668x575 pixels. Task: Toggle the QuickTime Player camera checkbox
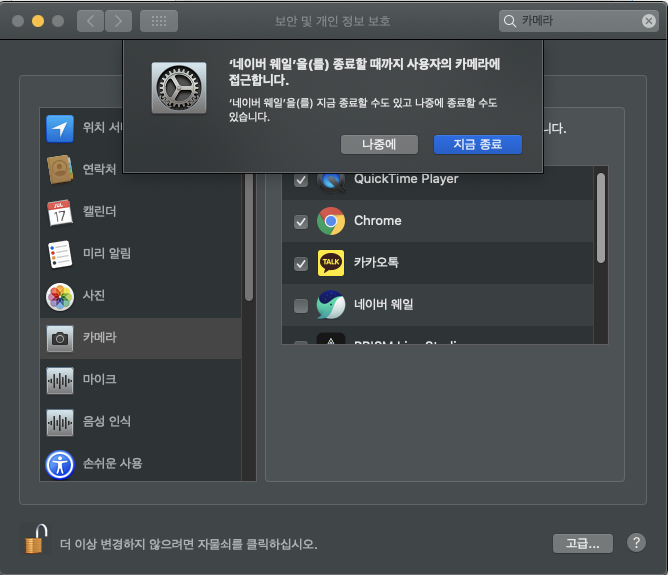pyautogui.click(x=301, y=180)
